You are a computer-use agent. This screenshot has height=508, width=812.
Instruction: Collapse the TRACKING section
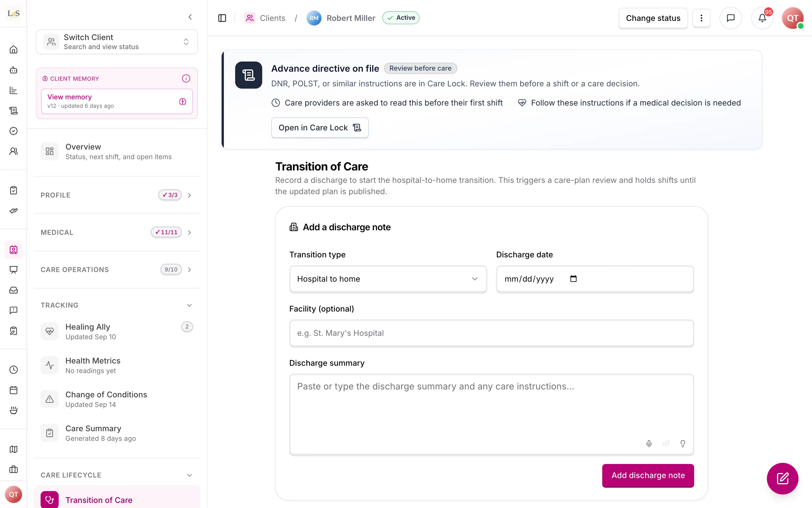tap(117, 305)
